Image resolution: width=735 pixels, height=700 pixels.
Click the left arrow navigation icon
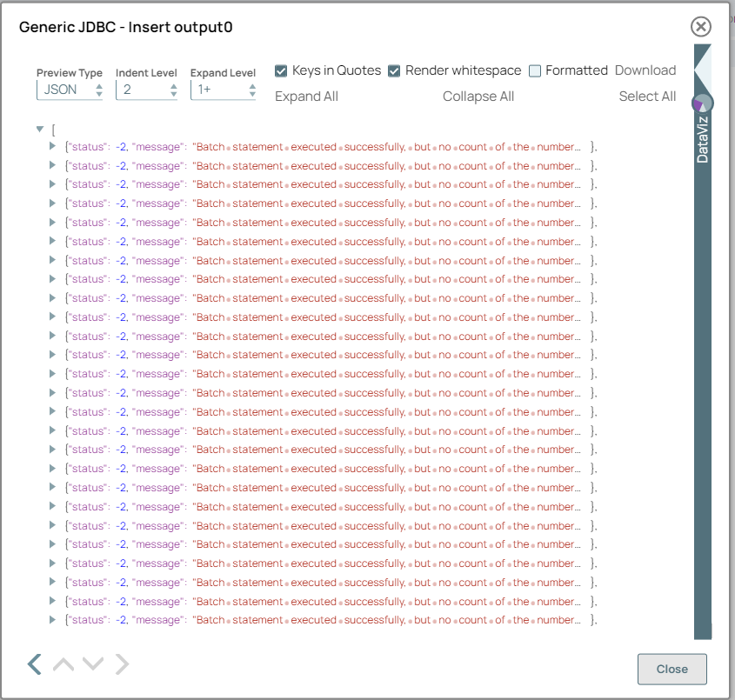(x=34, y=665)
